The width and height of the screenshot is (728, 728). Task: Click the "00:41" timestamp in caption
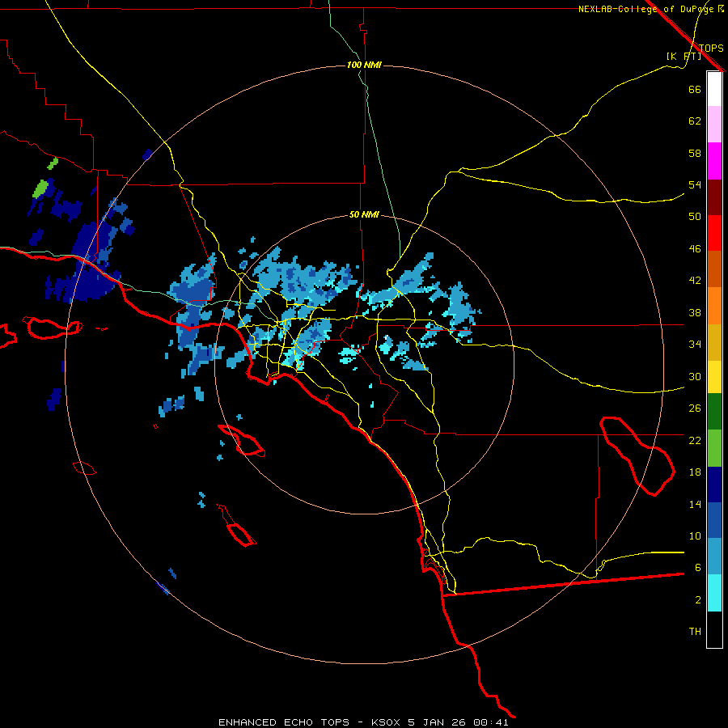click(491, 722)
